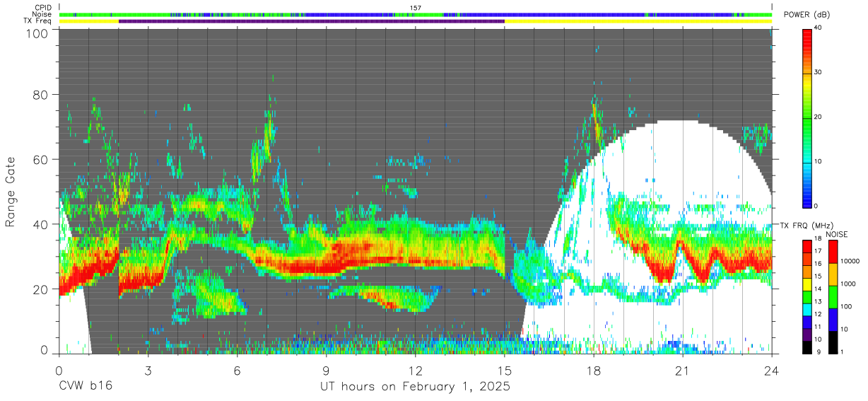
Task: Click the TX Freq row label
Action: point(38,21)
